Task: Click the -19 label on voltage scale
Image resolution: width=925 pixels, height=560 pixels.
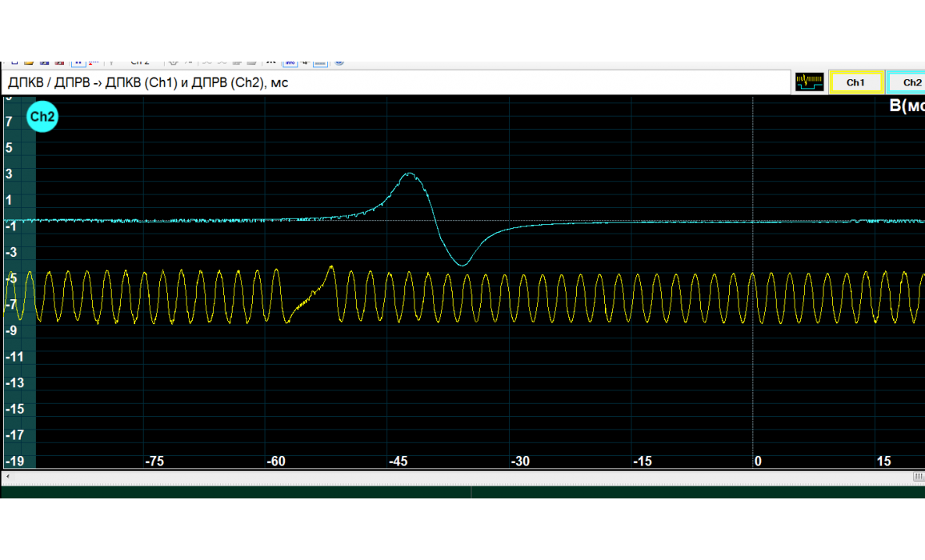Action: pos(14,462)
